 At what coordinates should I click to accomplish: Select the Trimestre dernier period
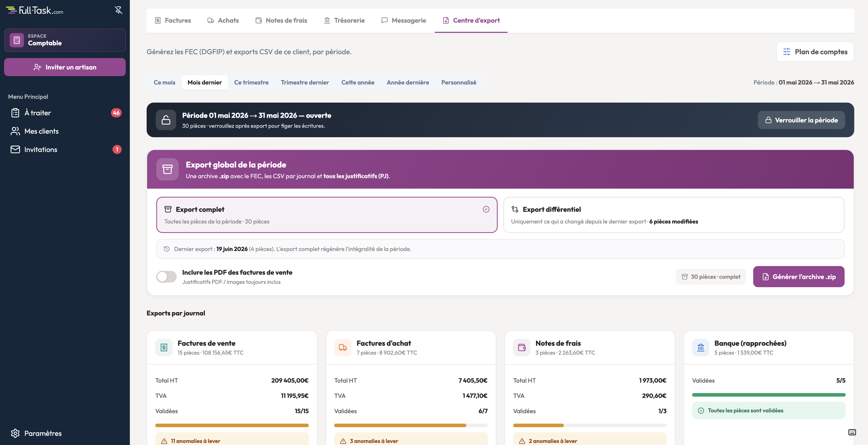(x=305, y=82)
